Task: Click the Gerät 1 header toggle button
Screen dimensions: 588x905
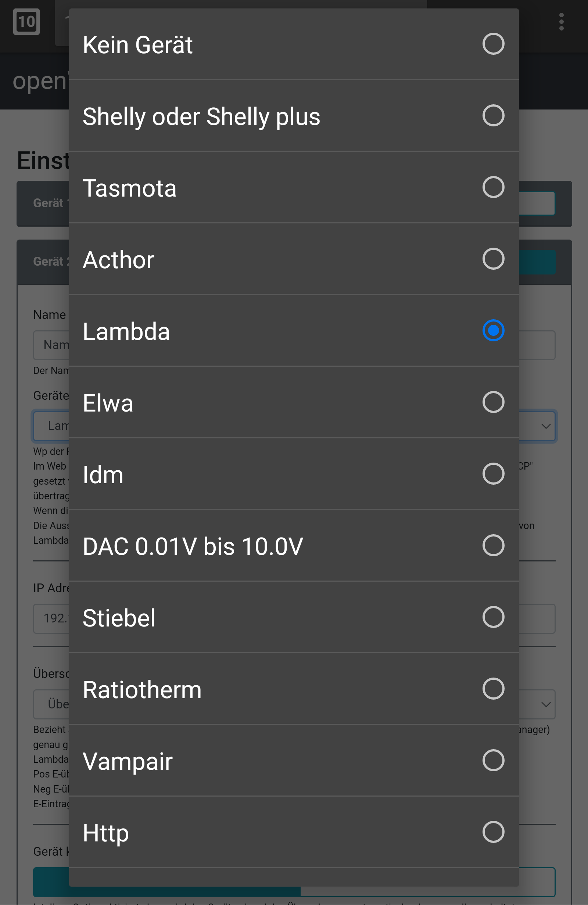Action: 536,204
